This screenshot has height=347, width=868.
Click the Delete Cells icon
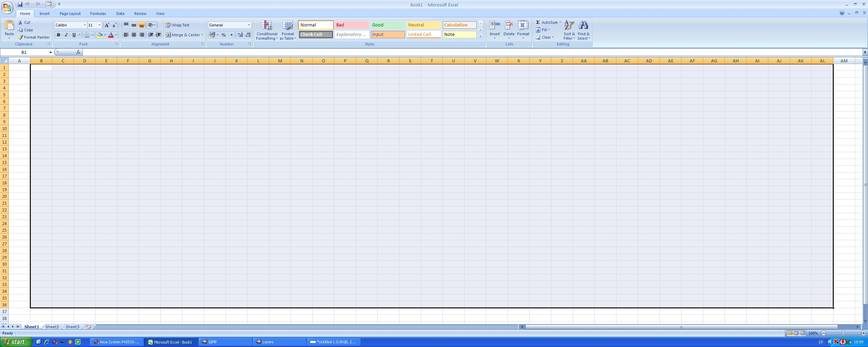click(509, 26)
